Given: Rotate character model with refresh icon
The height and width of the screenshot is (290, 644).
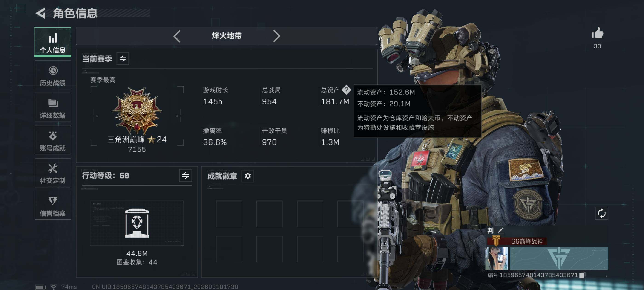Looking at the screenshot, I should 601,213.
